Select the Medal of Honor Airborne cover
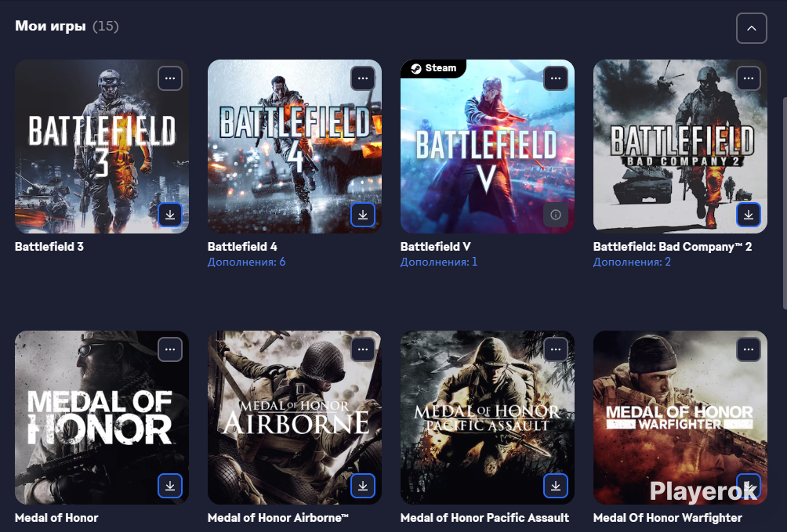 [x=295, y=418]
